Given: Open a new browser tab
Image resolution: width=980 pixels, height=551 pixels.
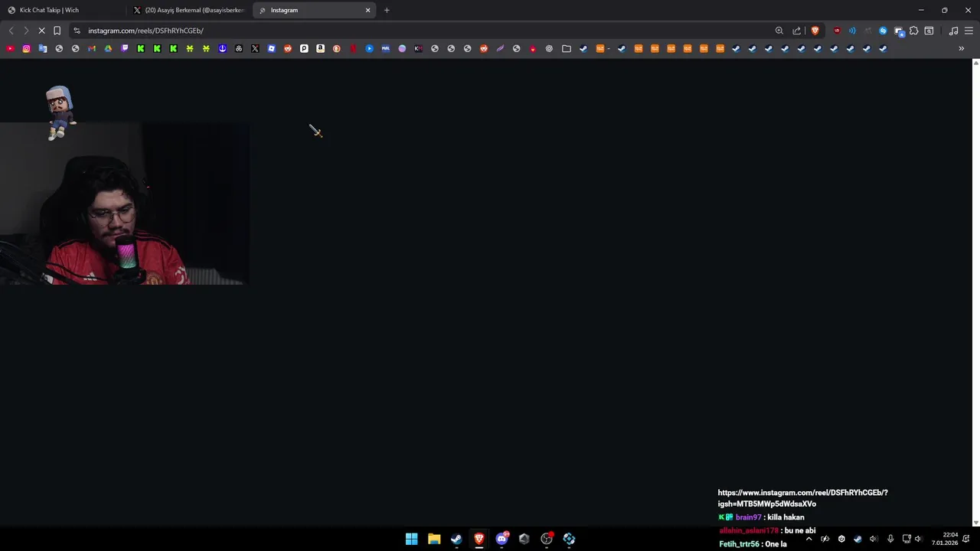Looking at the screenshot, I should tap(387, 10).
